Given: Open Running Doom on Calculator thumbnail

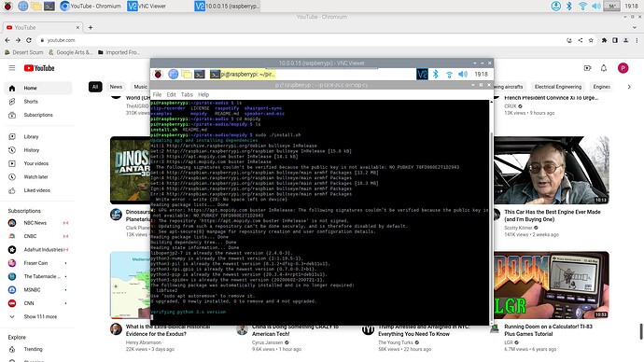Looking at the screenshot, I should point(552,285).
